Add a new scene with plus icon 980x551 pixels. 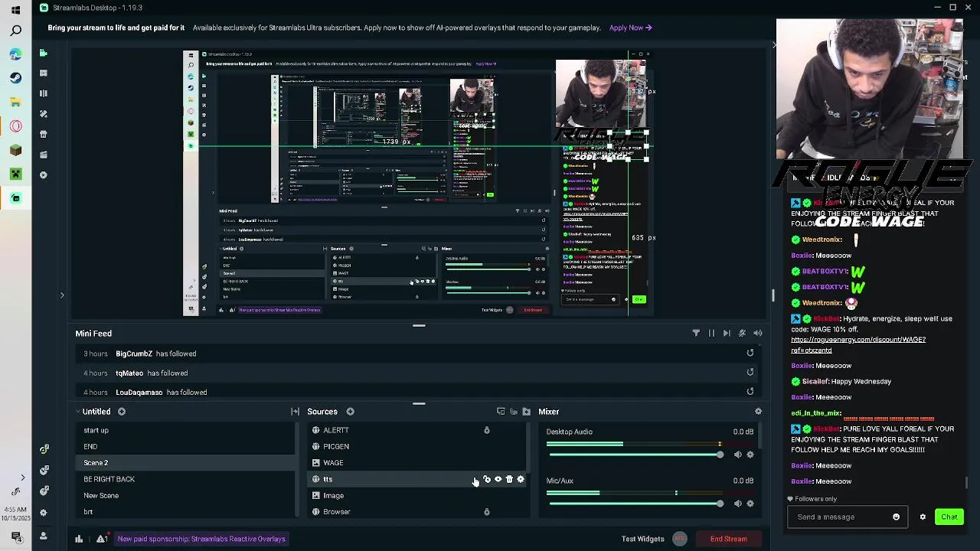point(122,412)
